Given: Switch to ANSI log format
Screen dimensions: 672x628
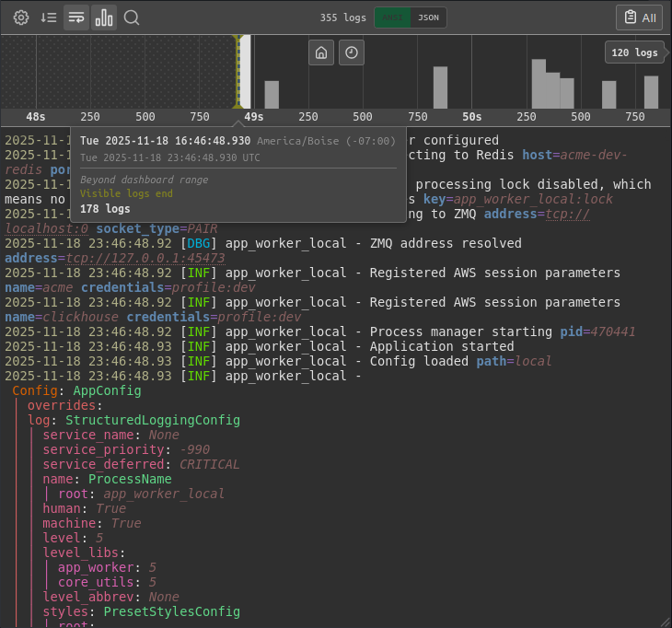Looking at the screenshot, I should tap(391, 17).
